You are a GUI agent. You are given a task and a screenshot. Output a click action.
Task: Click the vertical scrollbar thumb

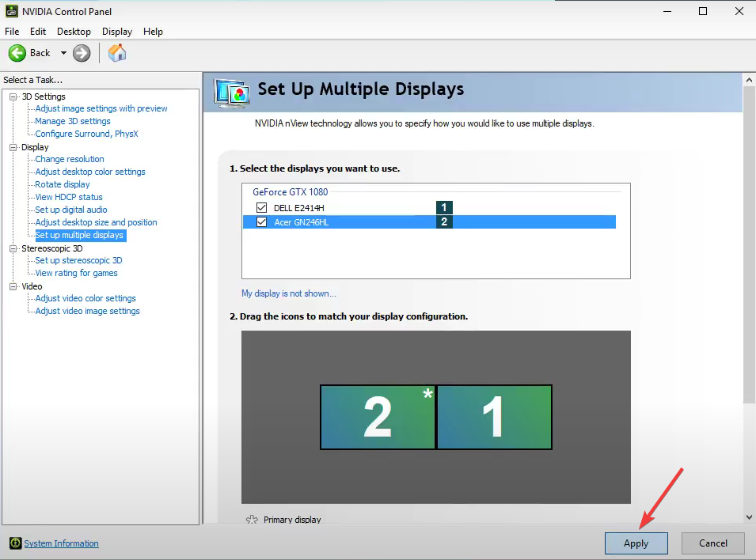tap(749, 245)
